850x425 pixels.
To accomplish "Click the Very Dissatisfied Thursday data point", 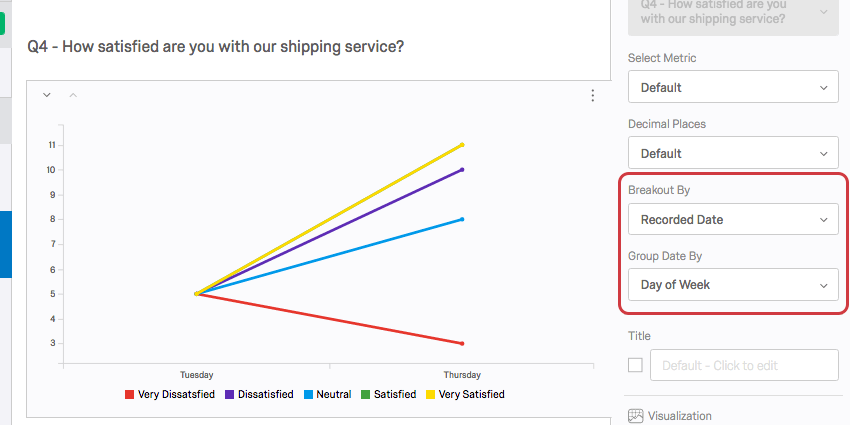I will click(x=462, y=343).
